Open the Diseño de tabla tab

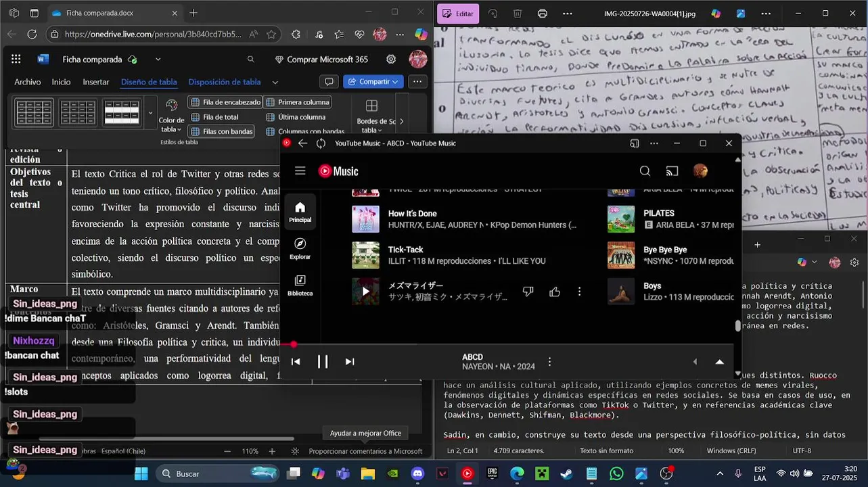[149, 82]
